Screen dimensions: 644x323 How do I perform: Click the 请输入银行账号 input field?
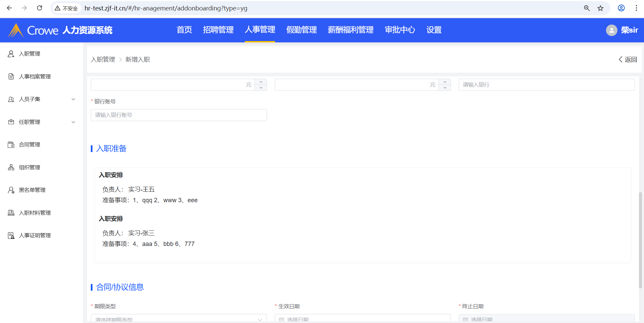[x=179, y=115]
